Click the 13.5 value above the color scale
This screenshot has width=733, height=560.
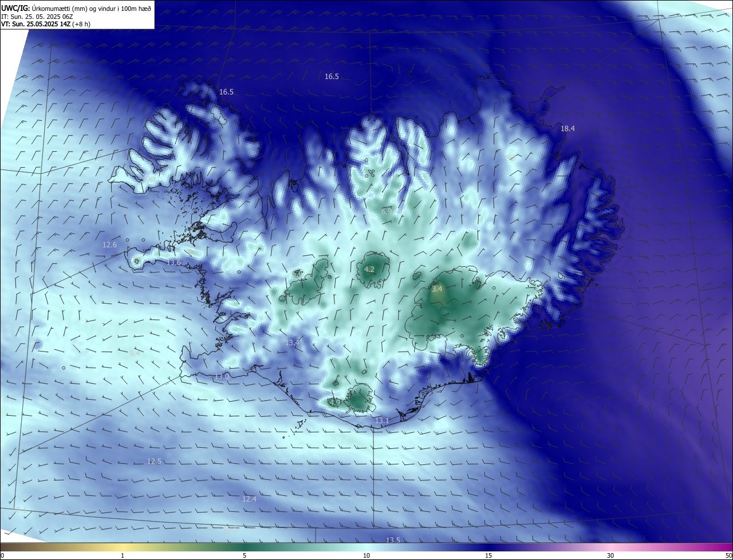point(393,540)
